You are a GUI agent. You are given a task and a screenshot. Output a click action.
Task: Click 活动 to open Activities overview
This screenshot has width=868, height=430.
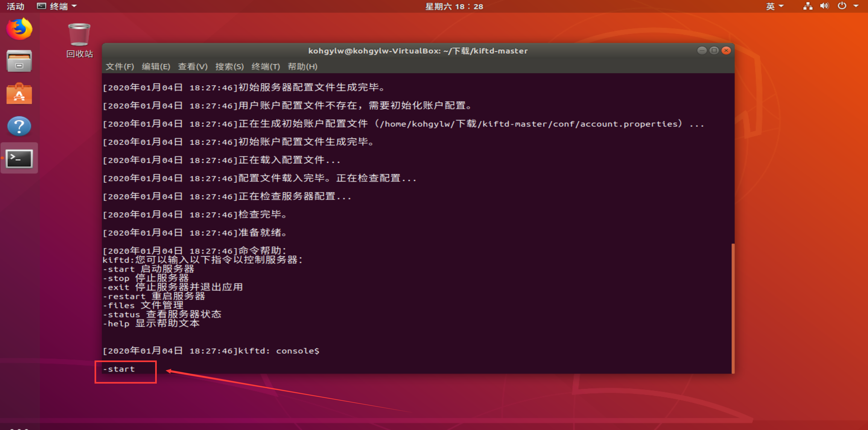16,6
